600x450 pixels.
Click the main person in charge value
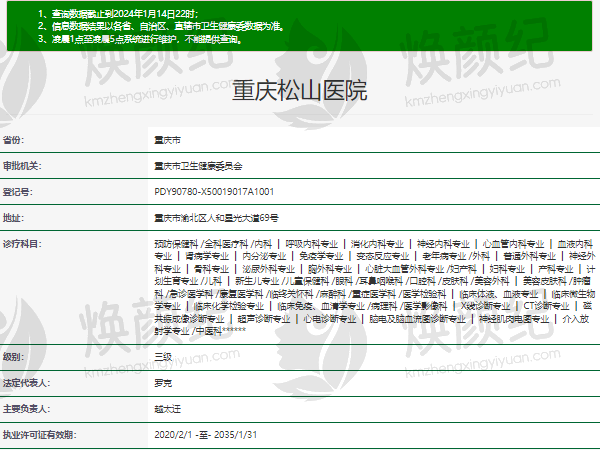pyautogui.click(x=168, y=409)
